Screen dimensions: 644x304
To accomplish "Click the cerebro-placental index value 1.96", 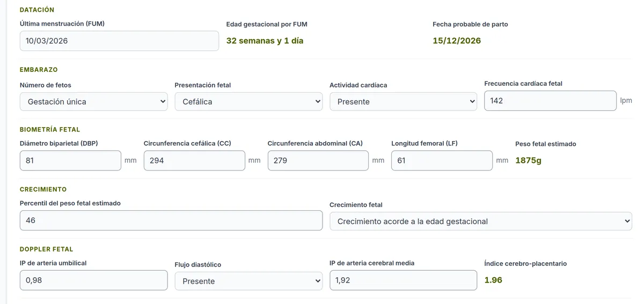I will pyautogui.click(x=493, y=280).
